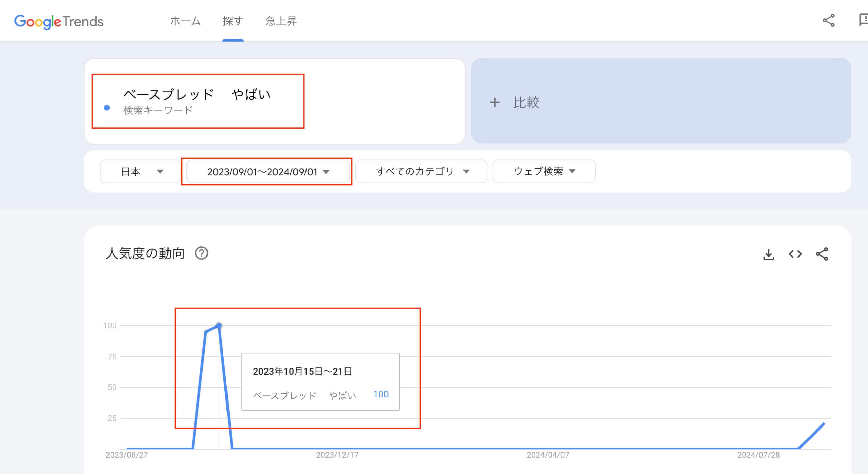Click the Google Trends logo

59,21
